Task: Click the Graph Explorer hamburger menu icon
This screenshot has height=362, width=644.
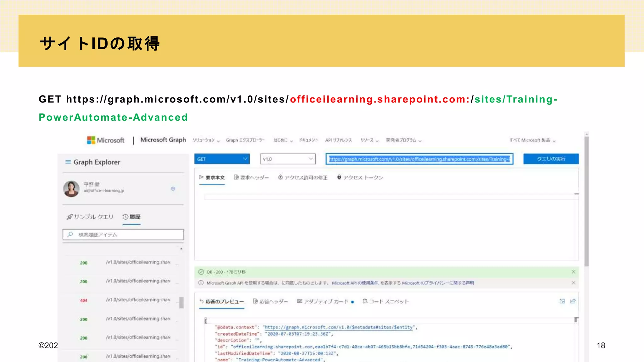Action: click(x=68, y=162)
